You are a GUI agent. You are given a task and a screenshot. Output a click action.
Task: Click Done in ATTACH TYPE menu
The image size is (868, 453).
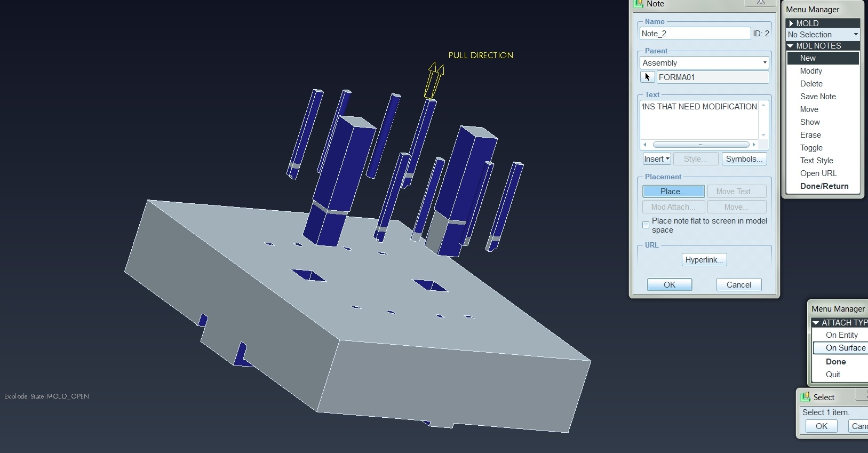[836, 362]
